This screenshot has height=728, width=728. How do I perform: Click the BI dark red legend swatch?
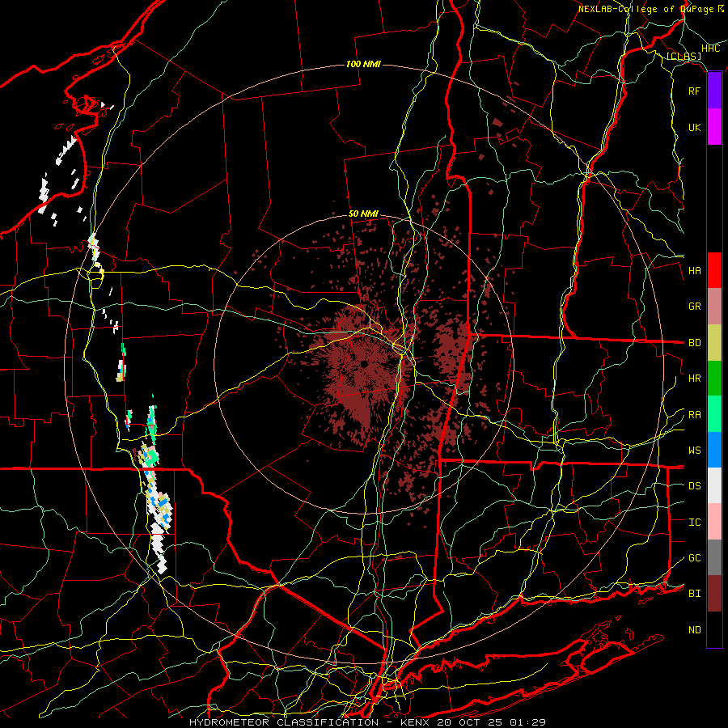[x=714, y=594]
